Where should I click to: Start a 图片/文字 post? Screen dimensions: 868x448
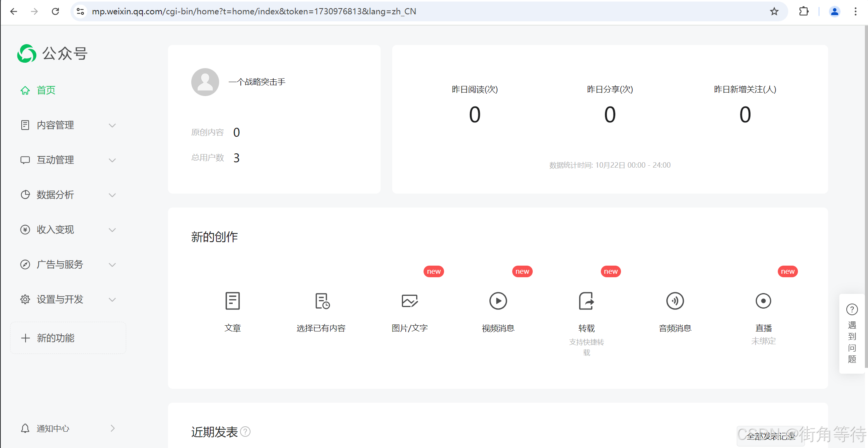tap(410, 301)
